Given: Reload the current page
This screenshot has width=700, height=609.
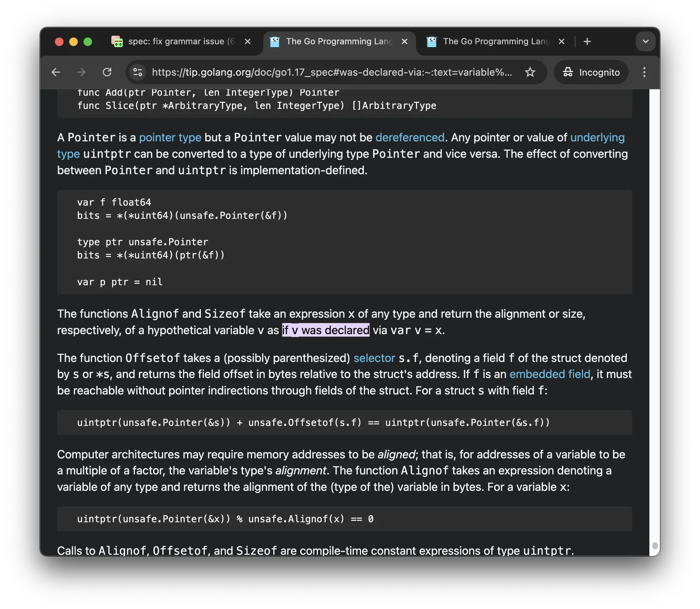Looking at the screenshot, I should tap(107, 72).
